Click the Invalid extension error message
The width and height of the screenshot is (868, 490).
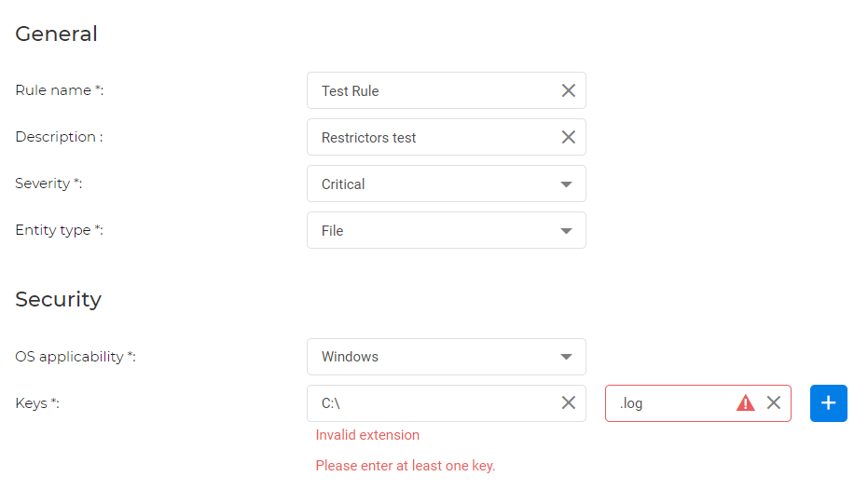(367, 435)
